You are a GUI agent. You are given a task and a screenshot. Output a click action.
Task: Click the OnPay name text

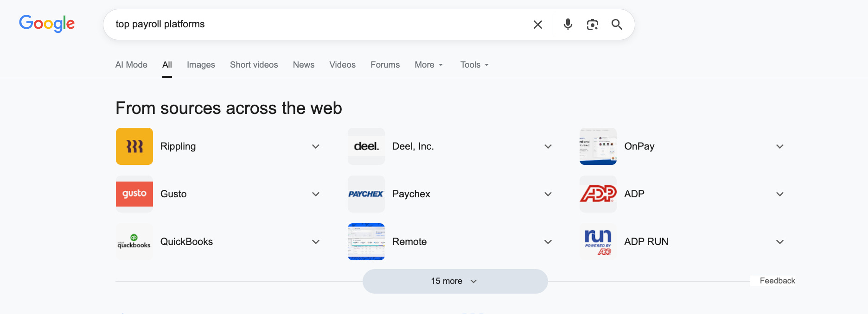pos(639,146)
